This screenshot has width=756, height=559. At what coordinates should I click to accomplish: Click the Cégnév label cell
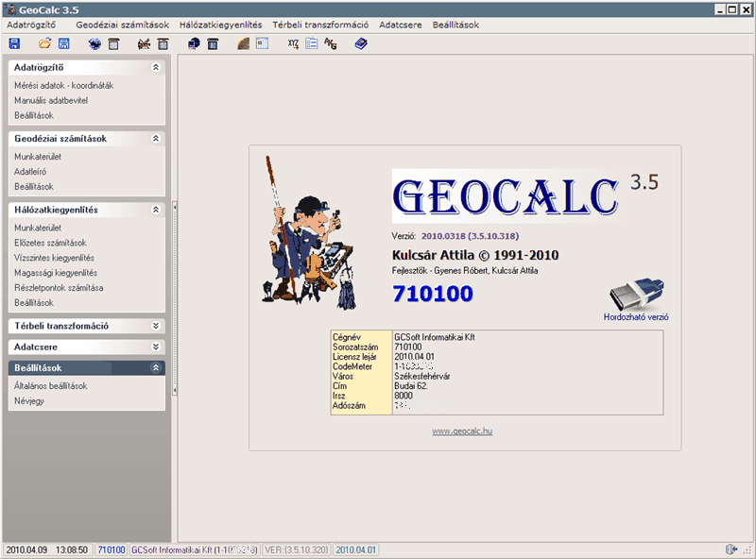(347, 337)
